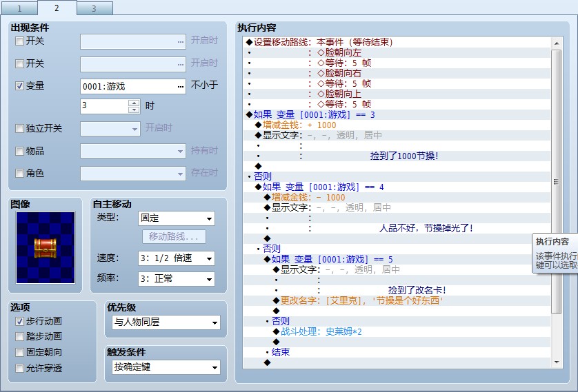Toggle the 步行动画 option
This screenshot has height=392, width=578.
pyautogui.click(x=19, y=321)
